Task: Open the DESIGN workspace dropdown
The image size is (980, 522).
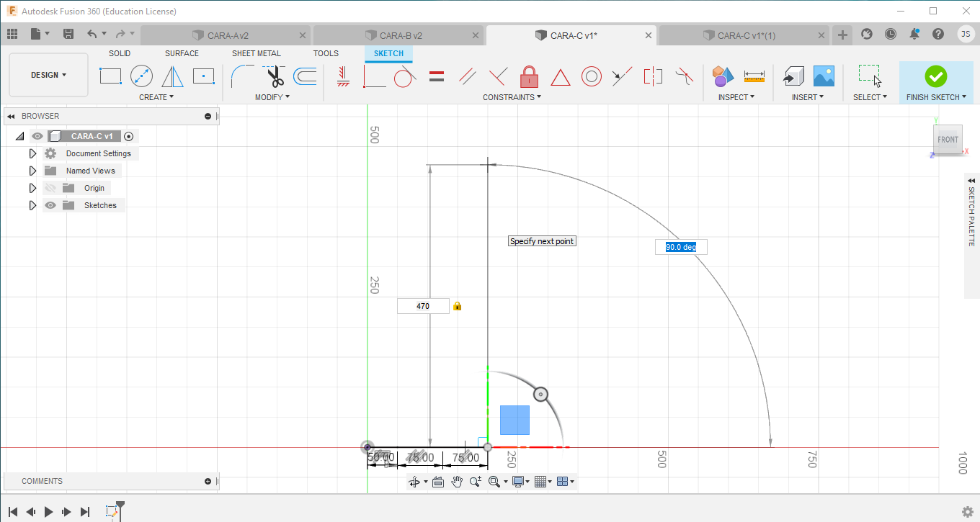Action: tap(48, 75)
